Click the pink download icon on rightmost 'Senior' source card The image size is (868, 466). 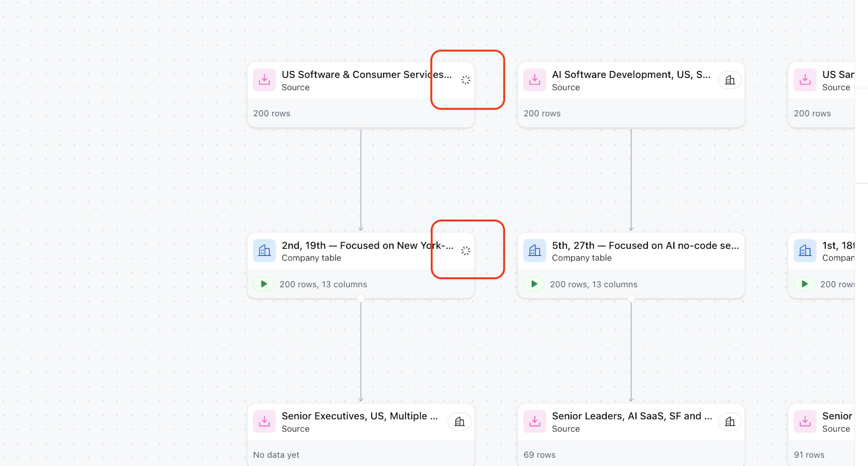(x=805, y=421)
